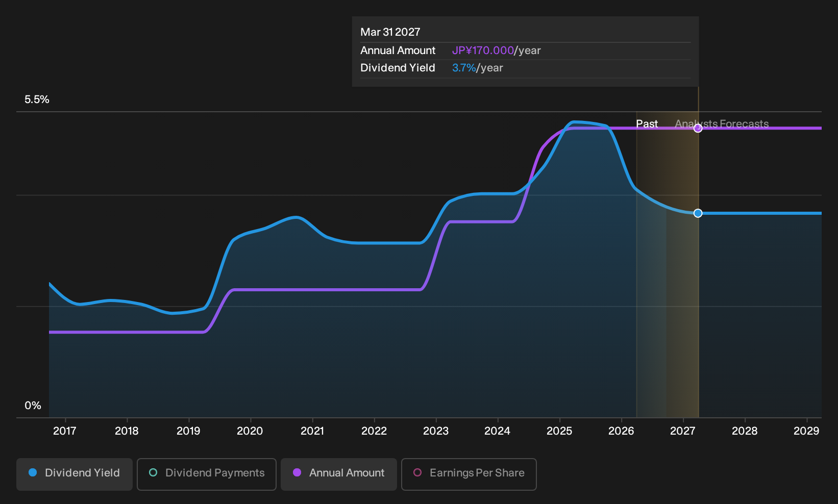Click the 5.5% y-axis label
The width and height of the screenshot is (838, 504).
pyautogui.click(x=37, y=99)
